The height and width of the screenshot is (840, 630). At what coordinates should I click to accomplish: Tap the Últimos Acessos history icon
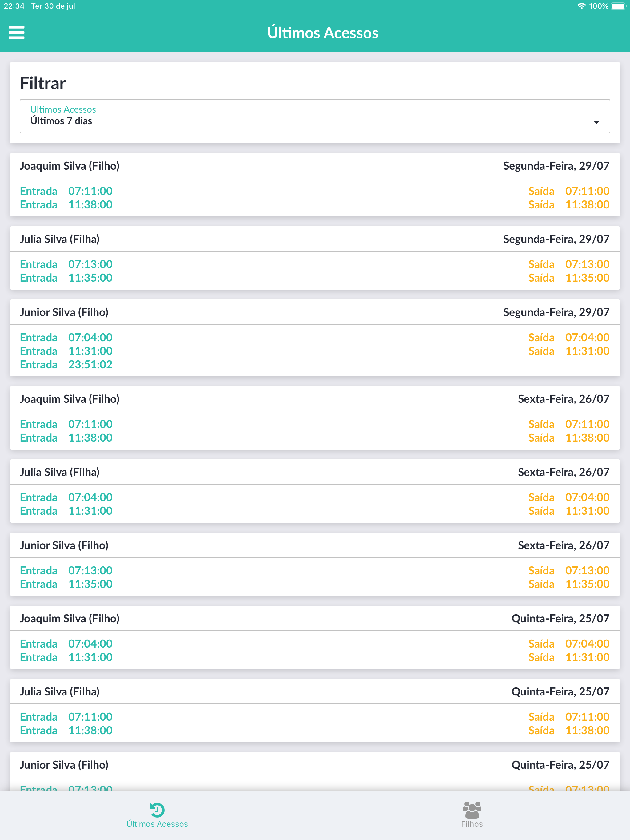pyautogui.click(x=157, y=810)
